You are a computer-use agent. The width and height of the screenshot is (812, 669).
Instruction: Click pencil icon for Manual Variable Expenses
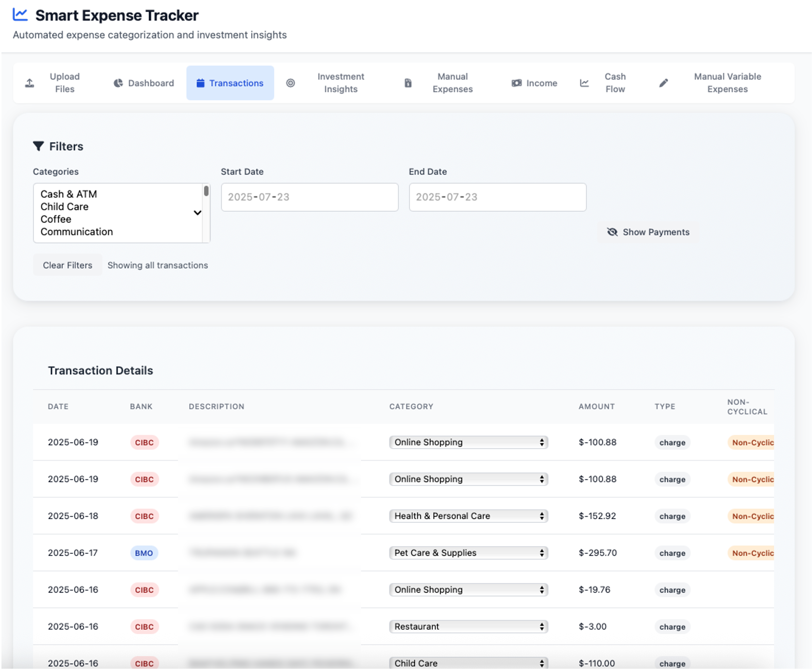coord(663,83)
